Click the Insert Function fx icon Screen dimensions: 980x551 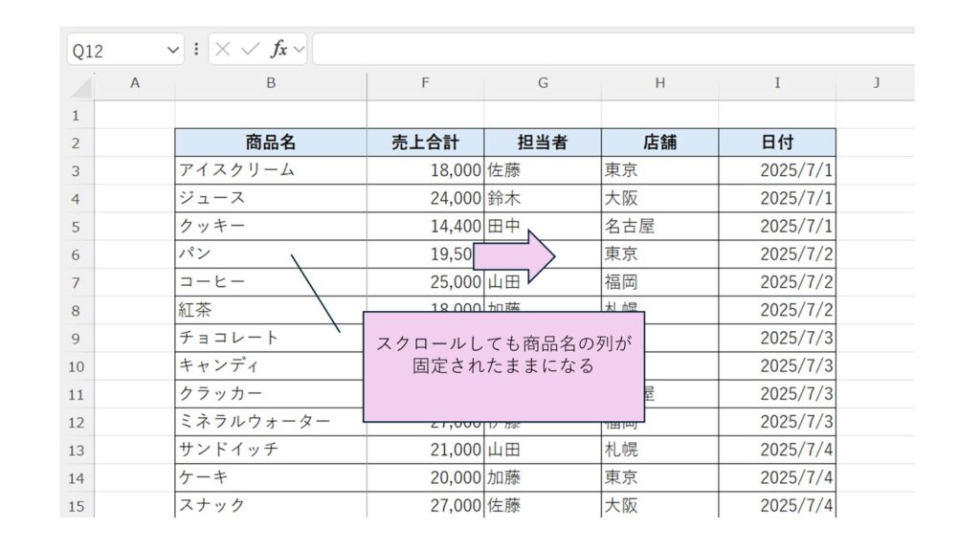tap(279, 50)
